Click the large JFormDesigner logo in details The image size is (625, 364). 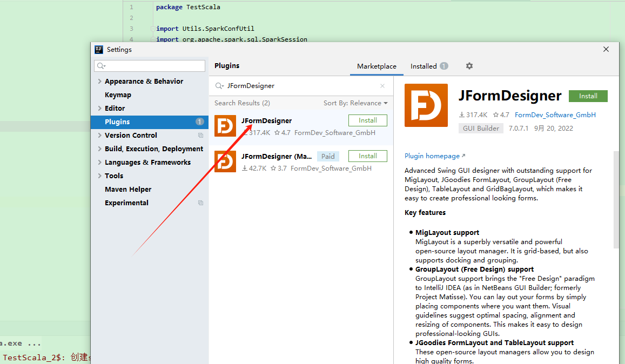click(x=426, y=105)
